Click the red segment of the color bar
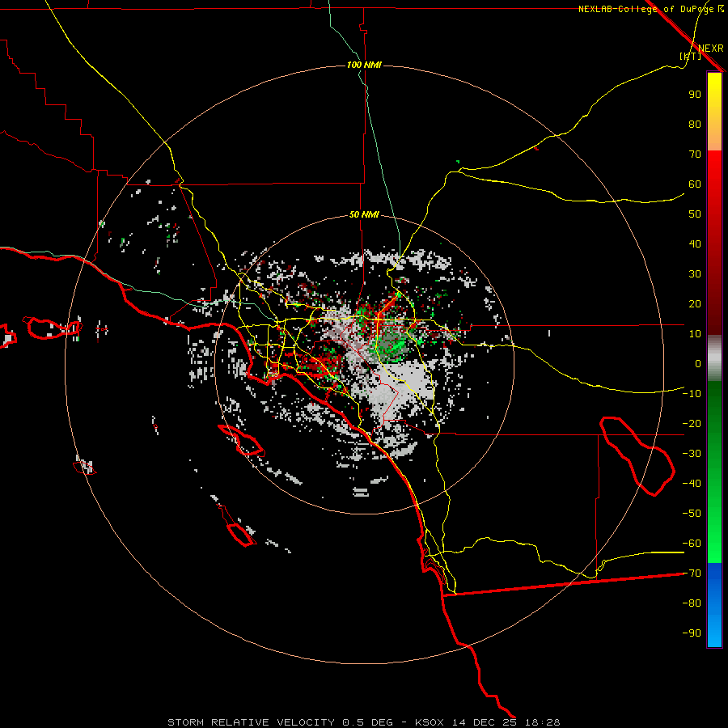Viewport: 728px width, 728px height. (x=714, y=241)
